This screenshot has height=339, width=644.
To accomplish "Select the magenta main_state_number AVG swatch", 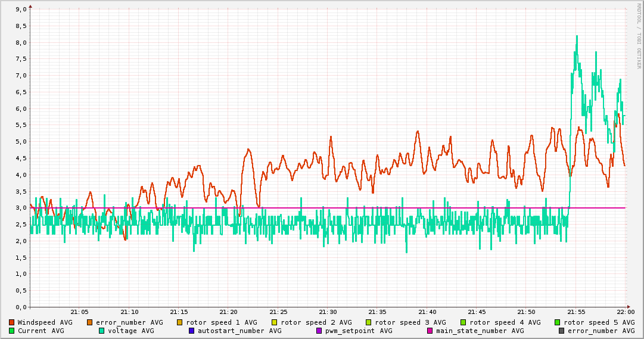I will point(430,331).
